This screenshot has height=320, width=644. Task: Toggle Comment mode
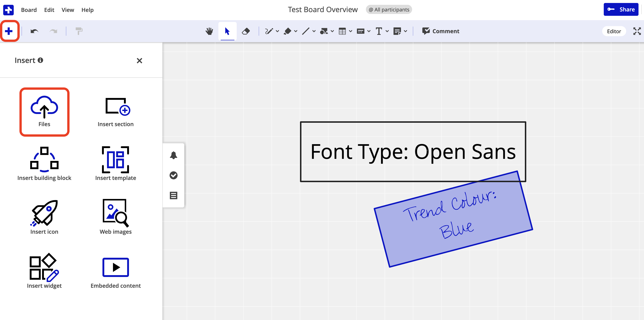[440, 31]
